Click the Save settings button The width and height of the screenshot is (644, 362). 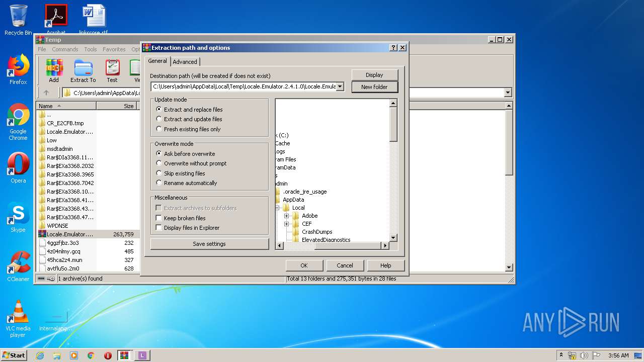(209, 244)
